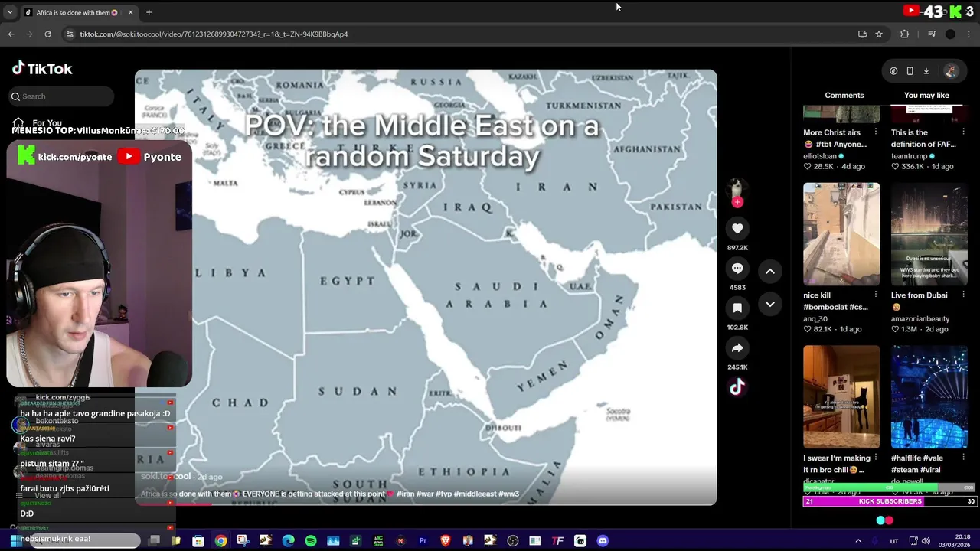Follow the creator via red plus badge
The width and height of the screenshot is (980, 551).
pos(737,202)
